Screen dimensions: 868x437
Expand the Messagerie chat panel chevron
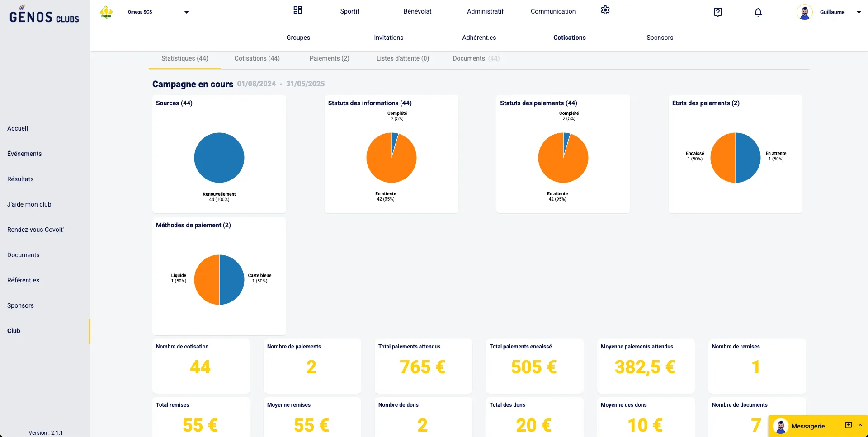[x=860, y=425]
